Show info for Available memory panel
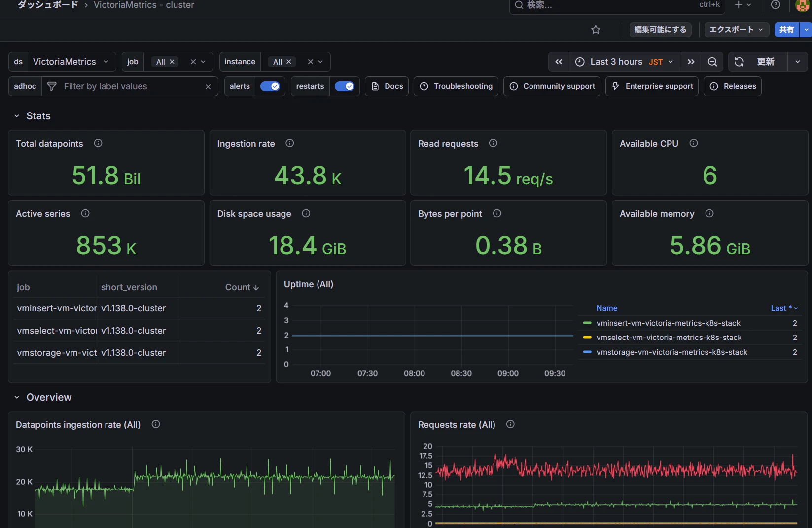 coord(709,213)
